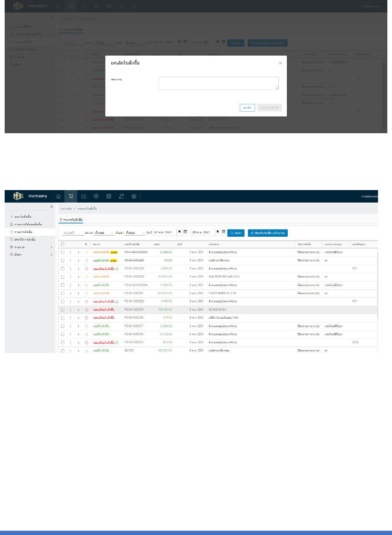This screenshot has height=535, width=392.
Task: Clear the undimmed 09 พ.ค. 2561 end date
Action: (218, 232)
